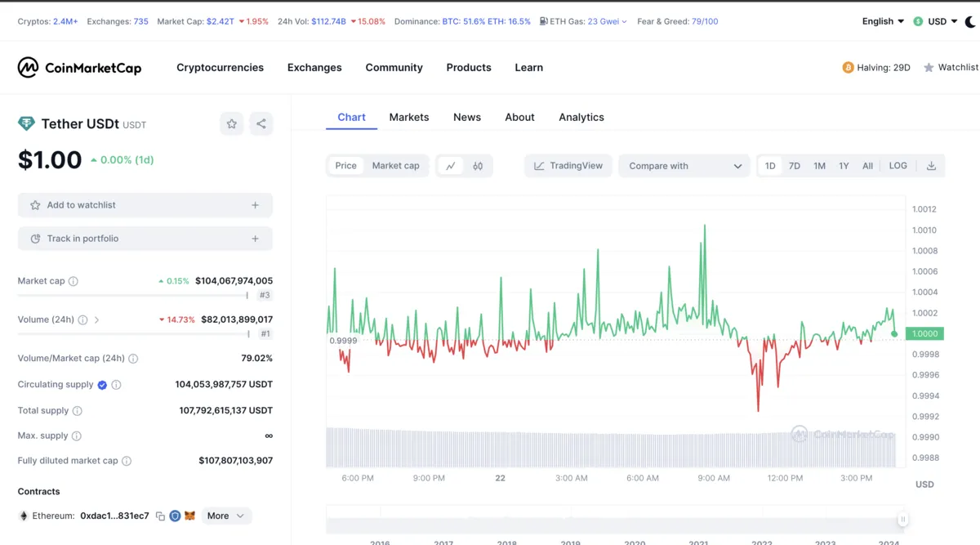
Task: Show Fully diluted market cap info tooltip
Action: tap(127, 461)
